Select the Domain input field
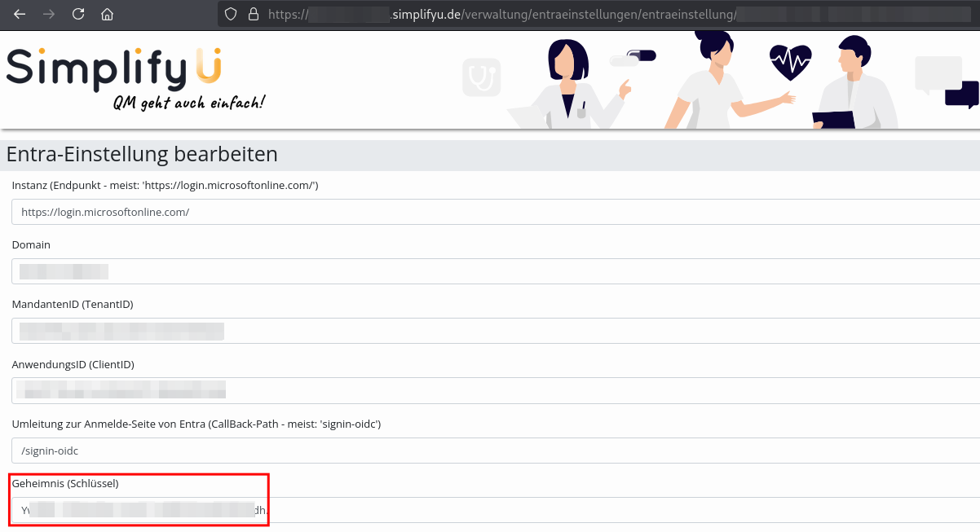980x532 pixels. 489,271
